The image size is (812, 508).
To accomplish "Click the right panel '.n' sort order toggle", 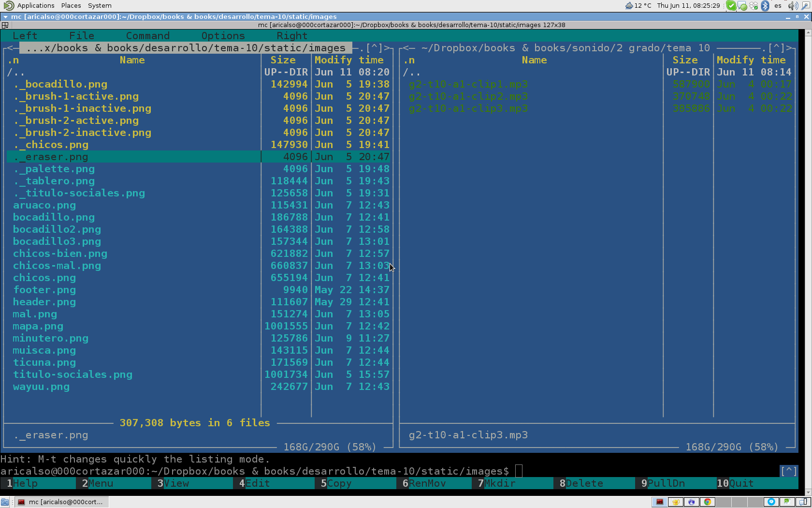I will coord(409,60).
